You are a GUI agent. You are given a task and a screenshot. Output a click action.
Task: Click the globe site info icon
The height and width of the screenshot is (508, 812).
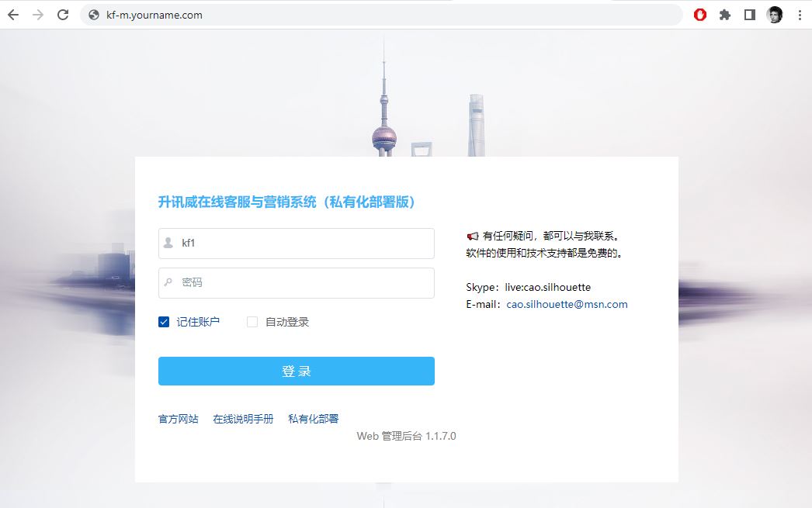coord(94,15)
